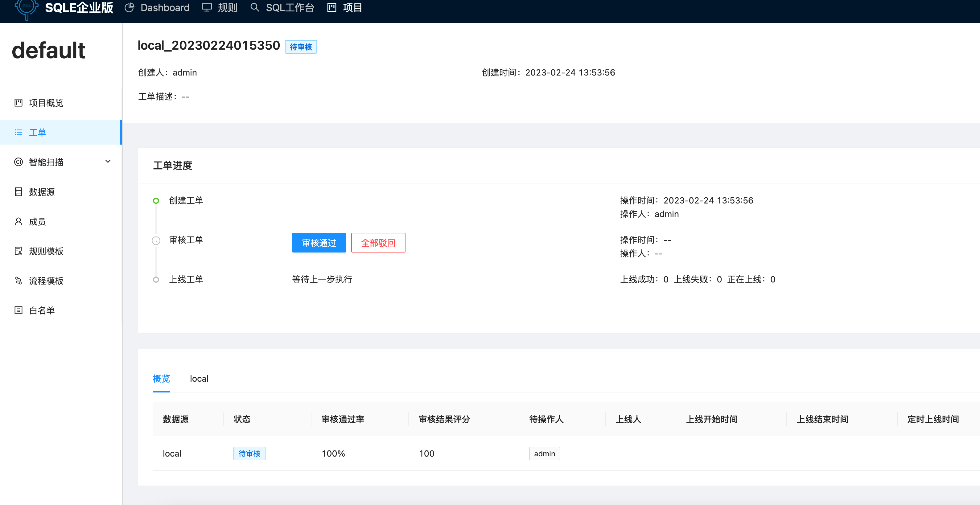Select the 概览 tab
980x505 pixels.
(161, 378)
